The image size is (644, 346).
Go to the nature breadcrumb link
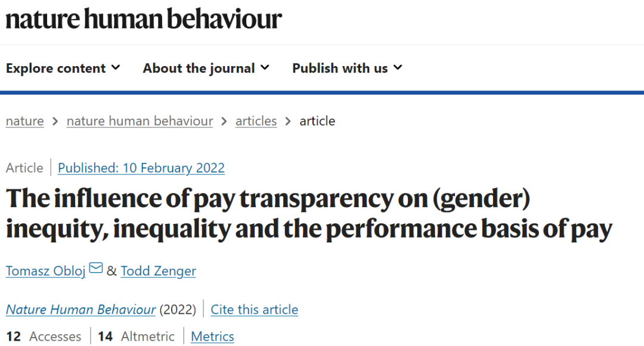[x=24, y=121]
